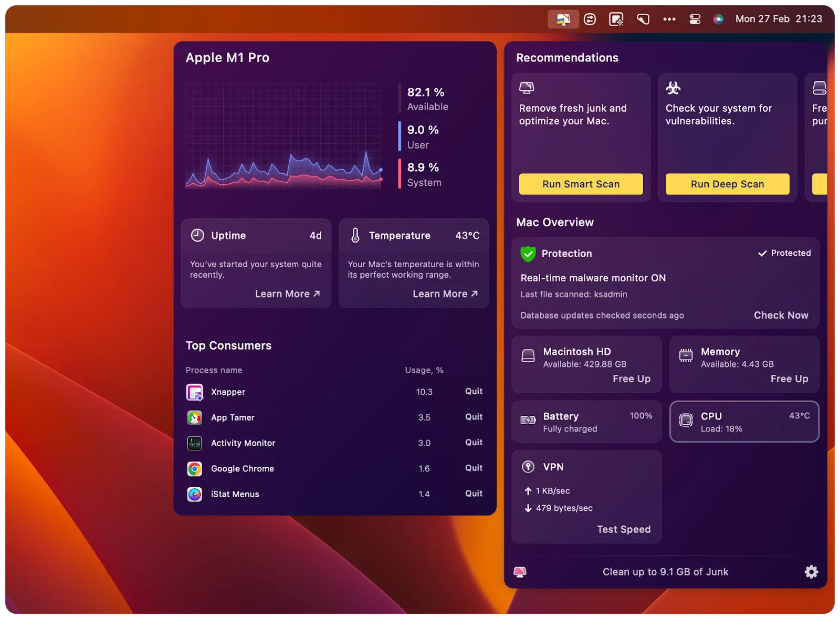Click the junk-removal display icon

[527, 88]
